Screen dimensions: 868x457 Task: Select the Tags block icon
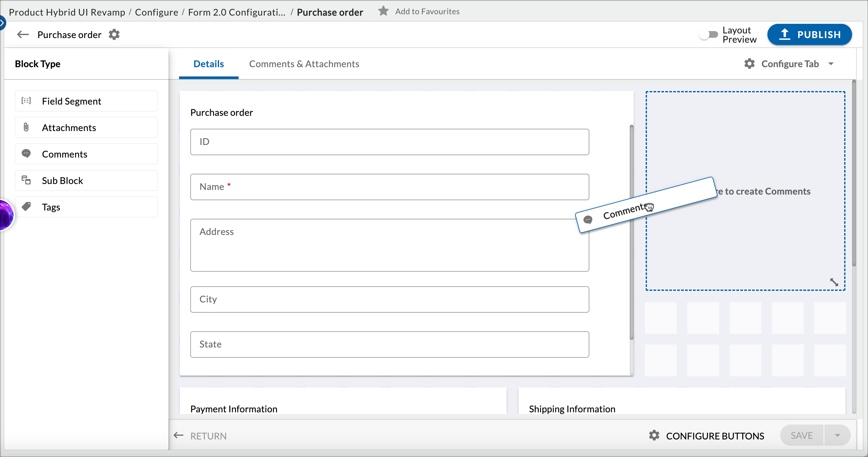(x=26, y=206)
